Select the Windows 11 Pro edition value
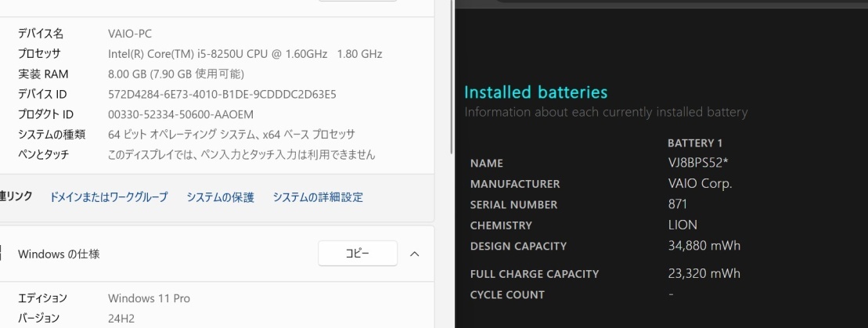Viewport: 868px width, 328px height. tap(149, 298)
